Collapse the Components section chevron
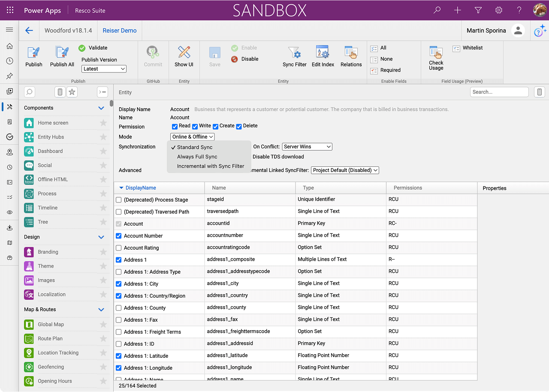Viewport: 549px width, 392px height. coord(101,108)
